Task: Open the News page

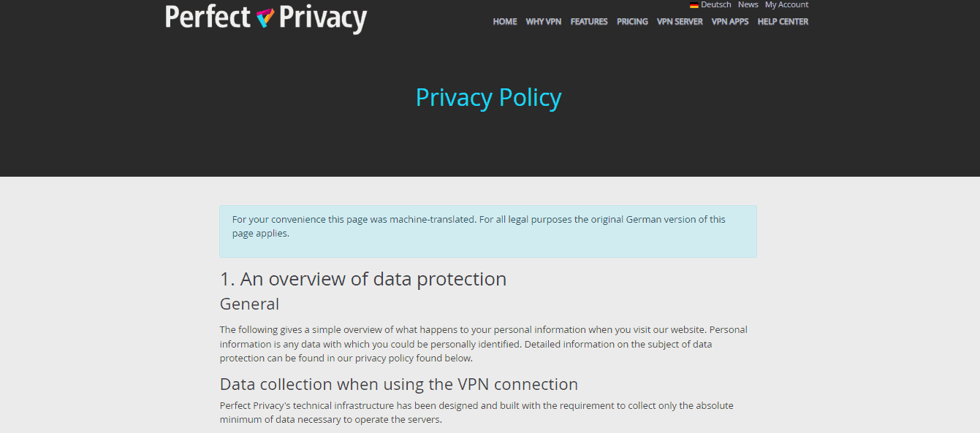Action: point(748,4)
